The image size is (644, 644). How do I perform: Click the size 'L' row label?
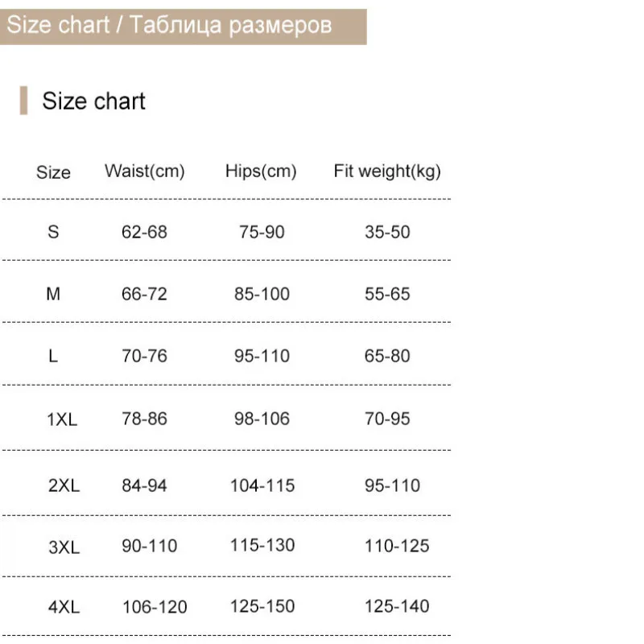tap(53, 356)
